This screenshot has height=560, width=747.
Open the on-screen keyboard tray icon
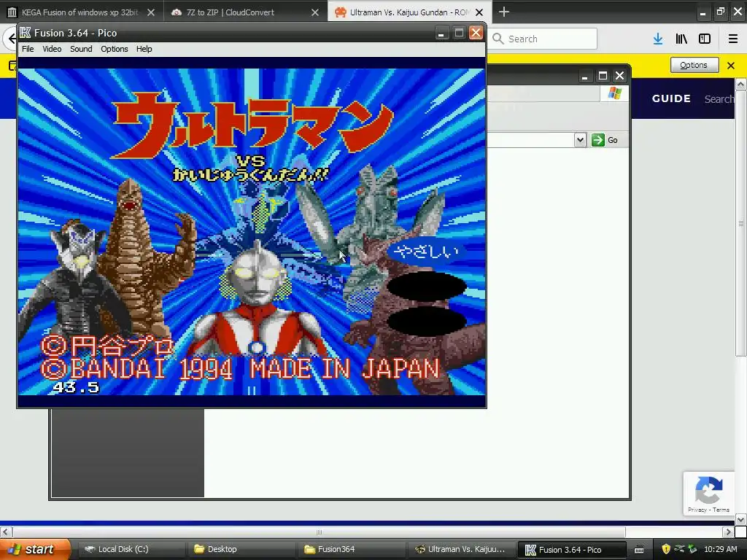pos(639,550)
